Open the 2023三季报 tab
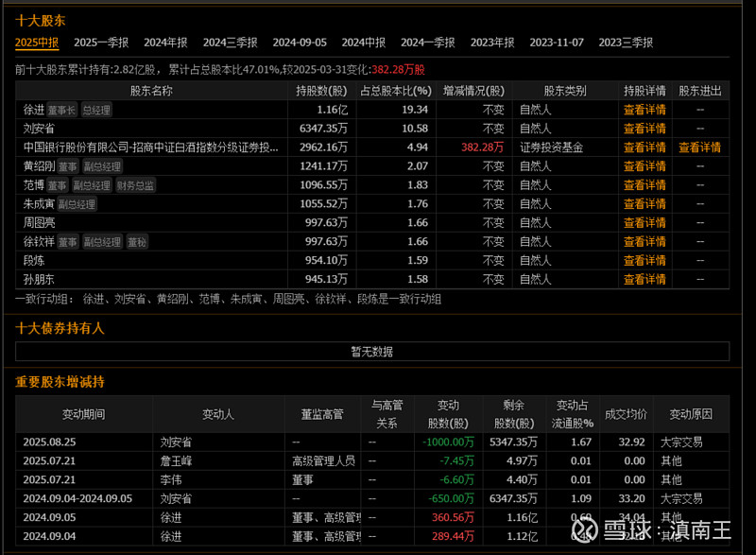The height and width of the screenshot is (555, 756). (626, 43)
